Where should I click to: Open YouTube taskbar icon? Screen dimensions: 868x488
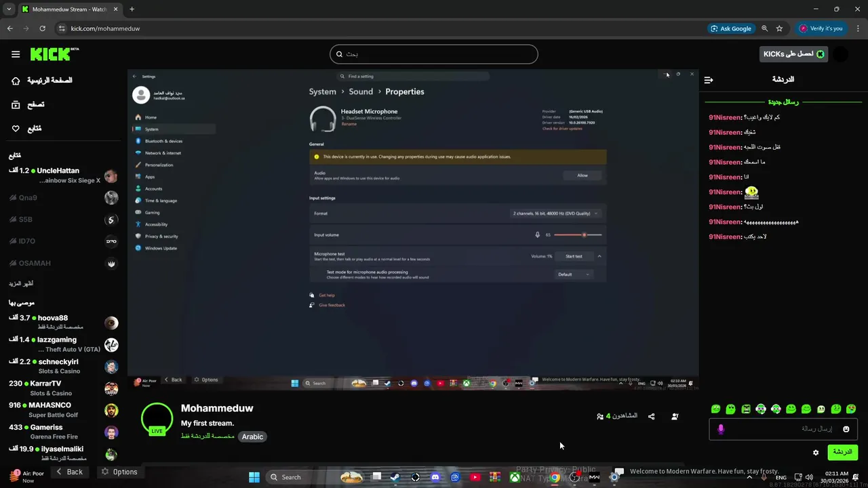coord(475,477)
